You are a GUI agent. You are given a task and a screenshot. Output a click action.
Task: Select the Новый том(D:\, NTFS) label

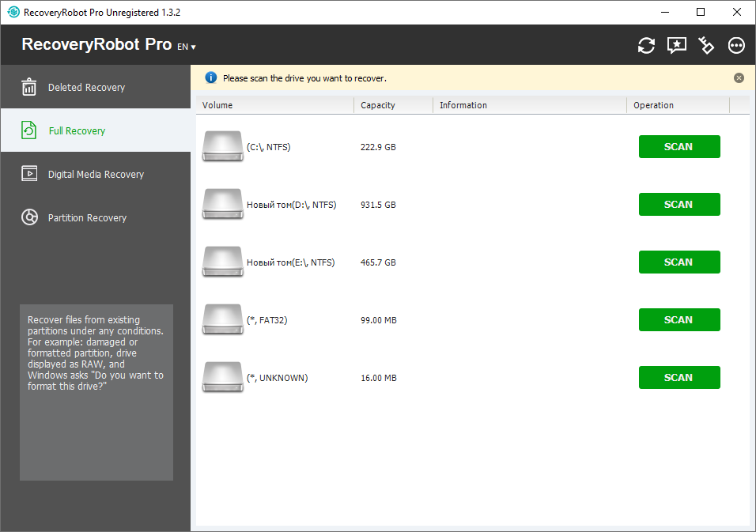(x=292, y=205)
